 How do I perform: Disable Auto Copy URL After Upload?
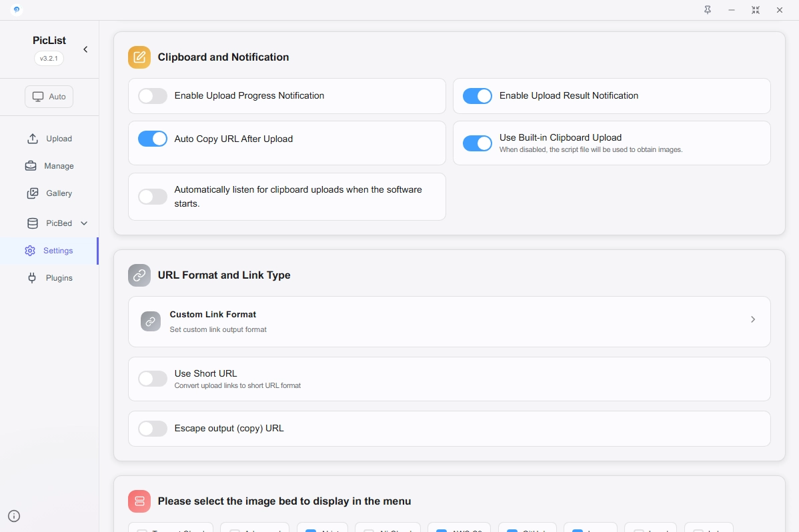tap(153, 139)
